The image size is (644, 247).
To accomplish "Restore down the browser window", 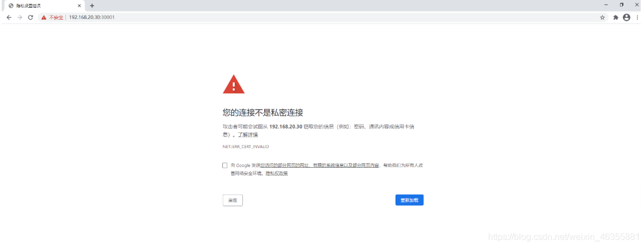I will (622, 5).
